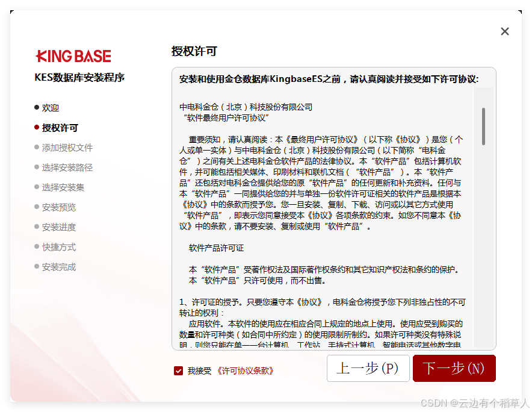Go back with 上一步(P) button

(x=368, y=368)
